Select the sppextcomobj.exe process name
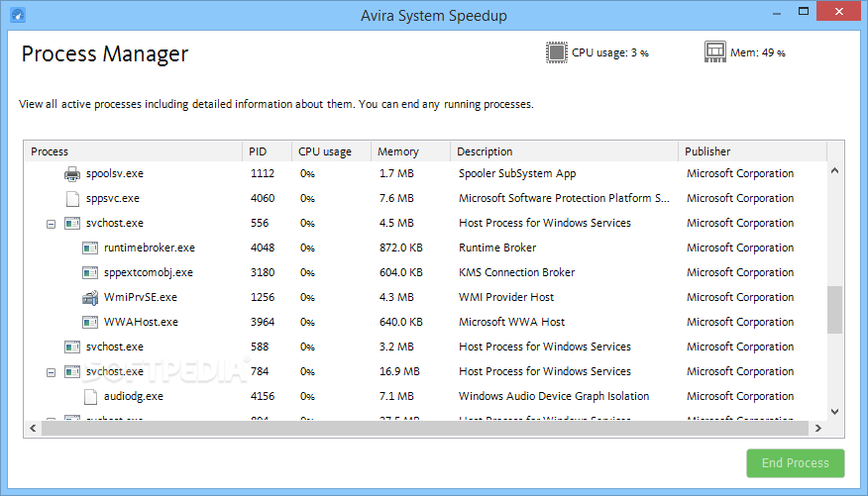Viewport: 868px width, 496px height. (x=149, y=272)
